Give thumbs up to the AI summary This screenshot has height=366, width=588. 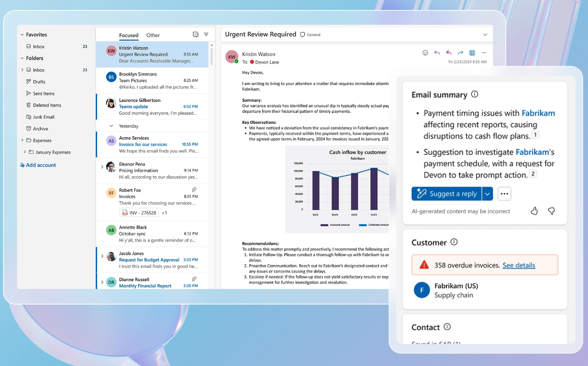[x=534, y=211]
